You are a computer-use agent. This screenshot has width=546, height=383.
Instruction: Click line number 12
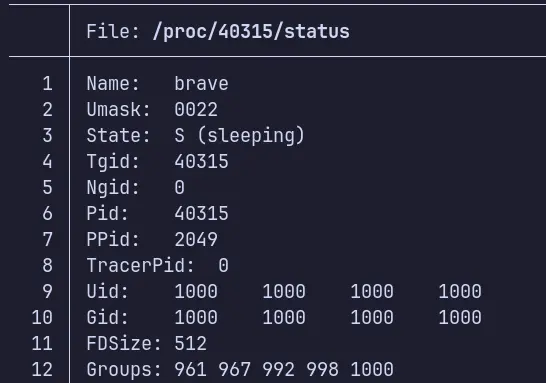point(42,369)
